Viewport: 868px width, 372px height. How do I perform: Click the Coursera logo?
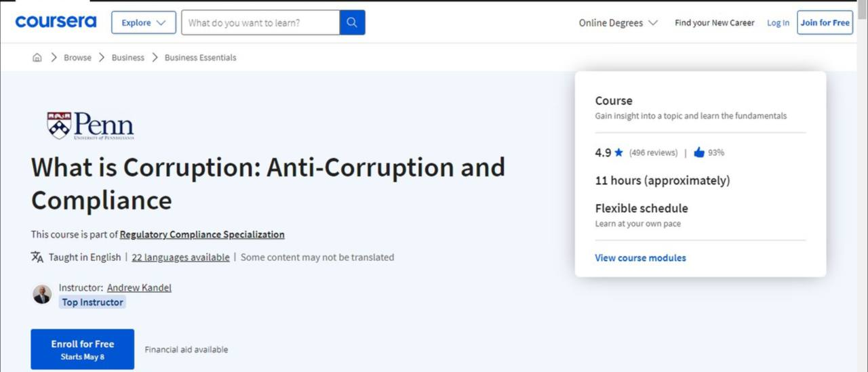[x=56, y=22]
